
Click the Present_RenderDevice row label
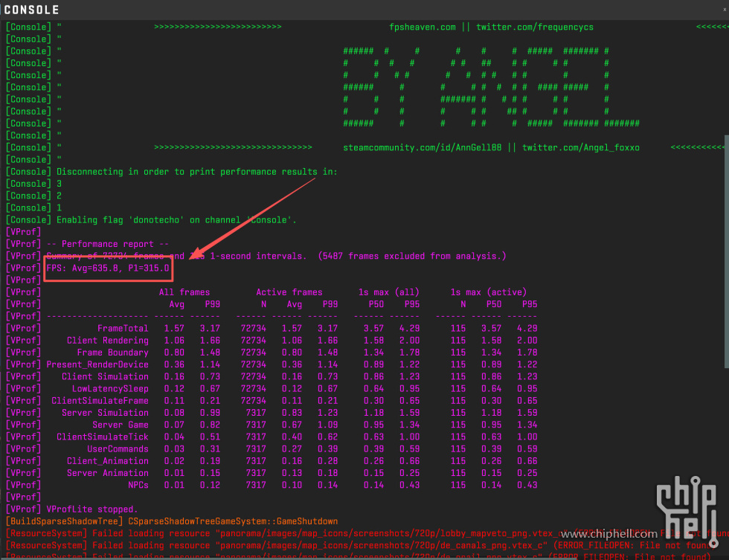coord(97,364)
